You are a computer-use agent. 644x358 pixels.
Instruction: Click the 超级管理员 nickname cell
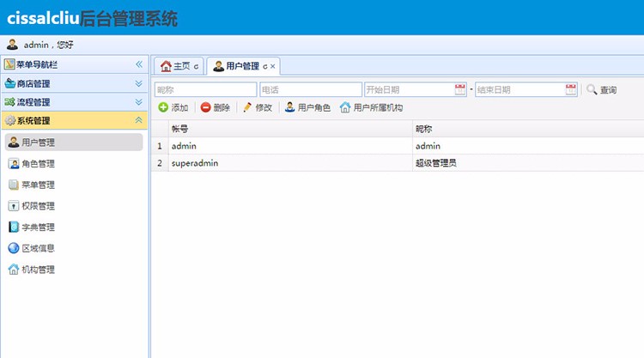pos(528,163)
